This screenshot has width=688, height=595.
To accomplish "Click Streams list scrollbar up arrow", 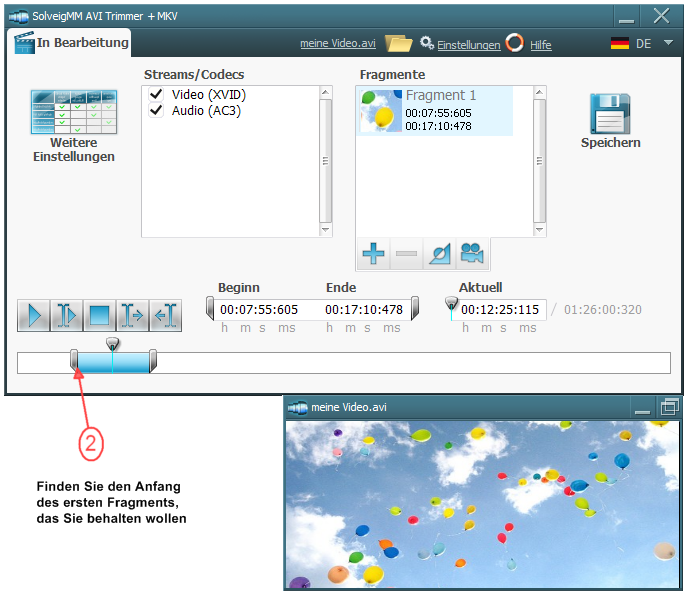I will point(325,92).
